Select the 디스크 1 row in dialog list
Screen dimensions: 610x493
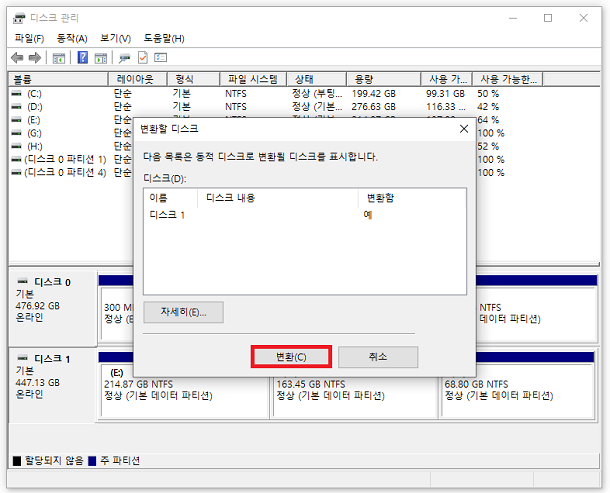(305, 215)
